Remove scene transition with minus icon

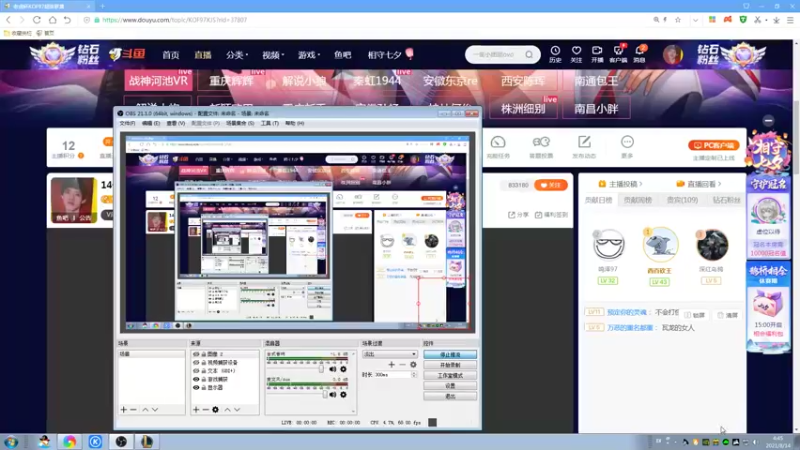pos(402,364)
